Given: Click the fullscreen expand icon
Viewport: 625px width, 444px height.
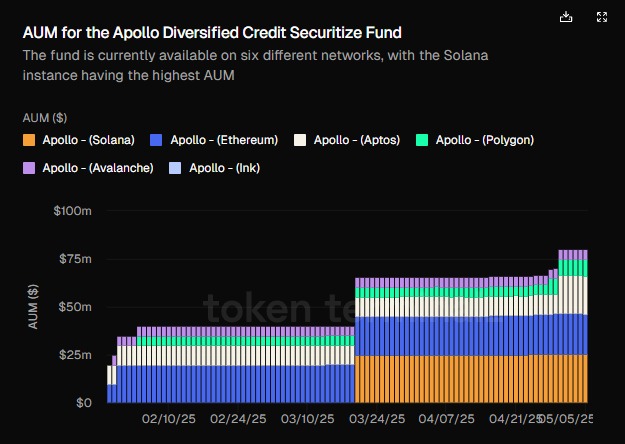Looking at the screenshot, I should (x=601, y=17).
